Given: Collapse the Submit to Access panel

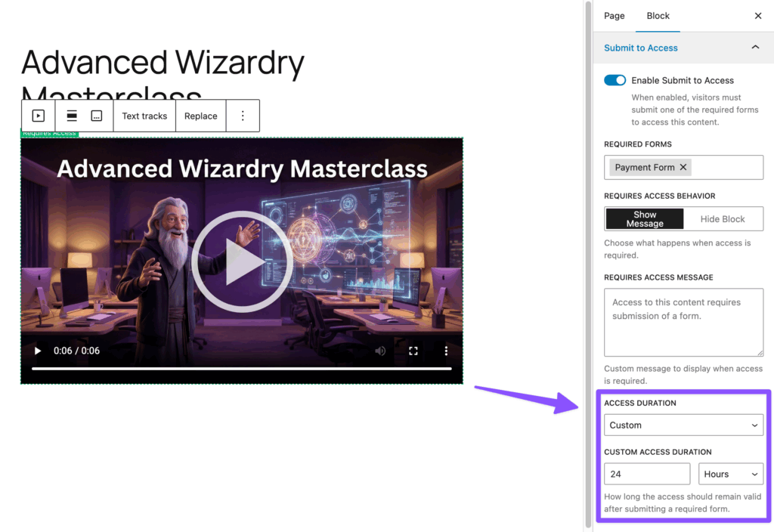Looking at the screenshot, I should point(754,47).
